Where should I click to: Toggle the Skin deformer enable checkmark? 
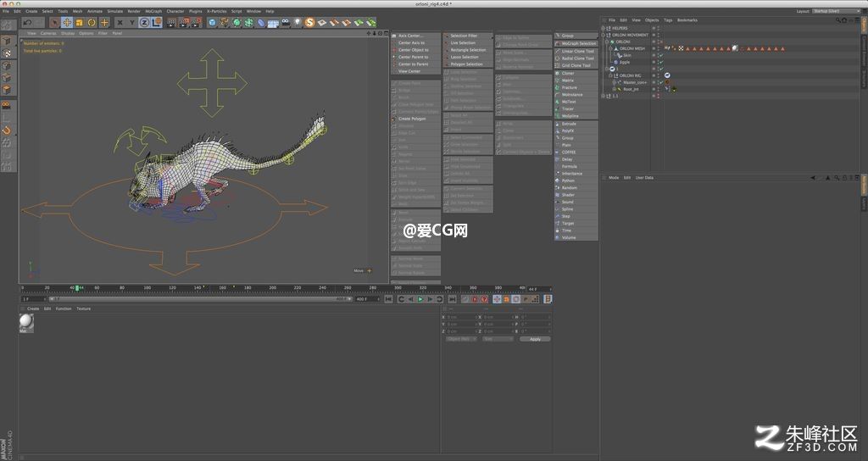click(661, 55)
